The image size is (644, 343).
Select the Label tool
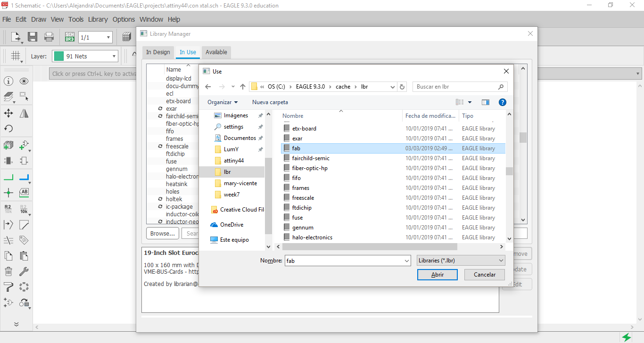click(x=24, y=192)
